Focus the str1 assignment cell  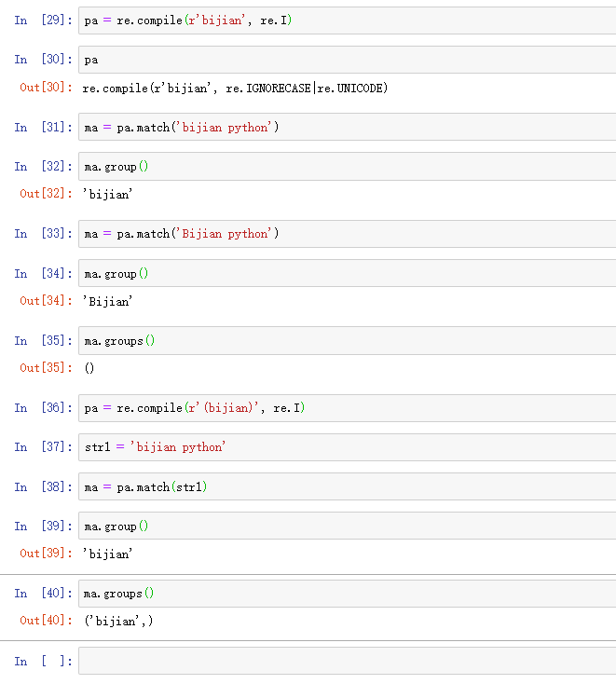[x=345, y=447]
